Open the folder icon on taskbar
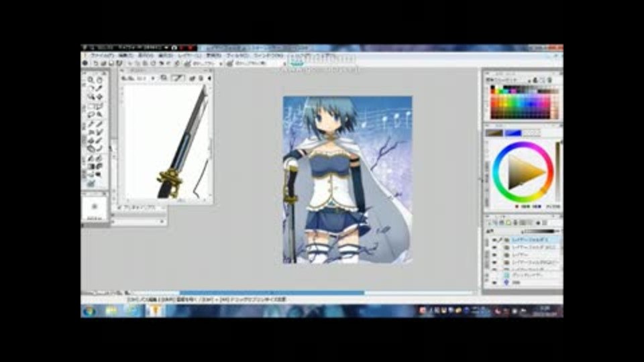 [x=111, y=311]
